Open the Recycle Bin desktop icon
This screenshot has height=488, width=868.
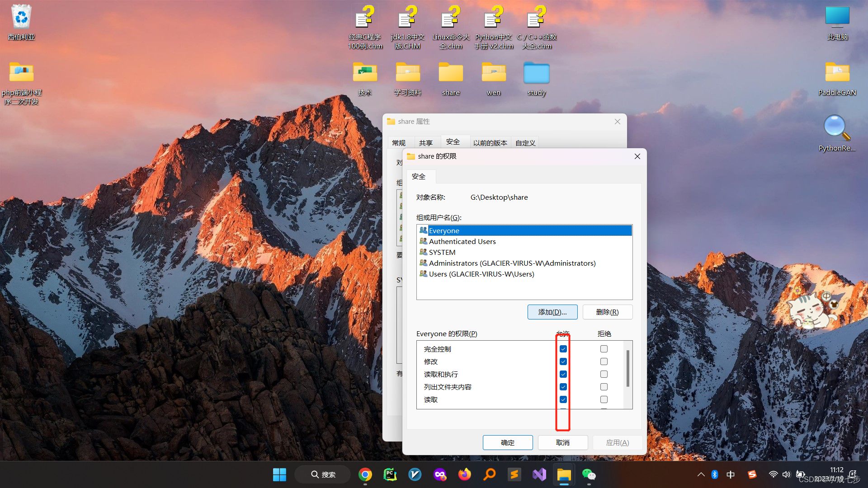tap(21, 18)
